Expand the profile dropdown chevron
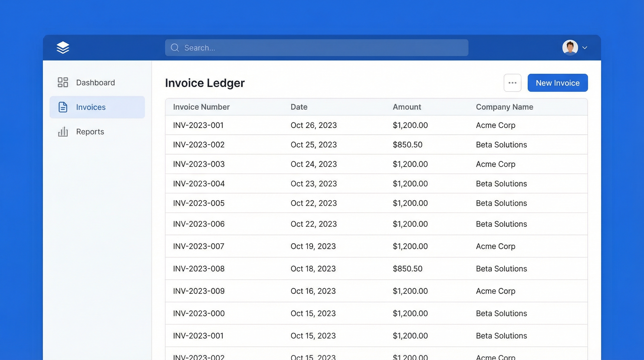The width and height of the screenshot is (644, 360). [585, 48]
